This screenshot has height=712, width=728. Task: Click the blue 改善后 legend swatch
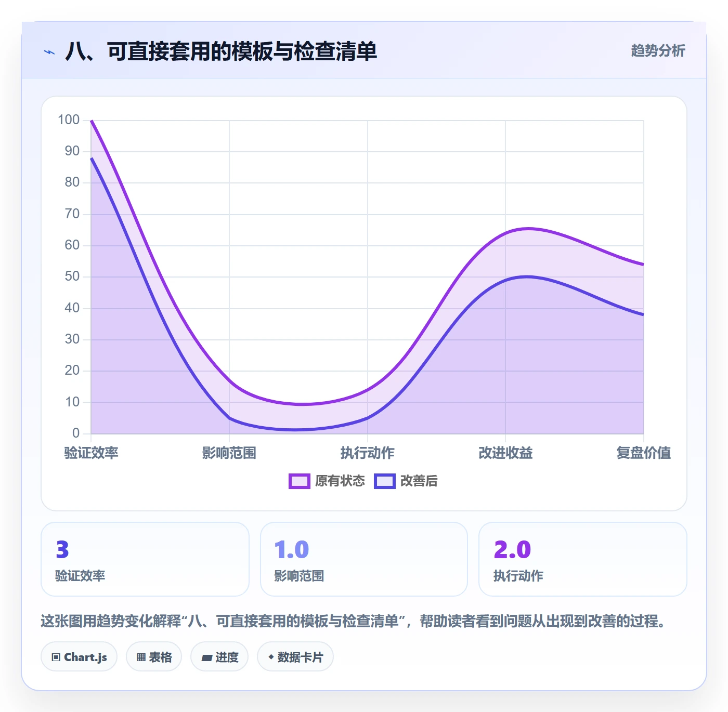[385, 481]
